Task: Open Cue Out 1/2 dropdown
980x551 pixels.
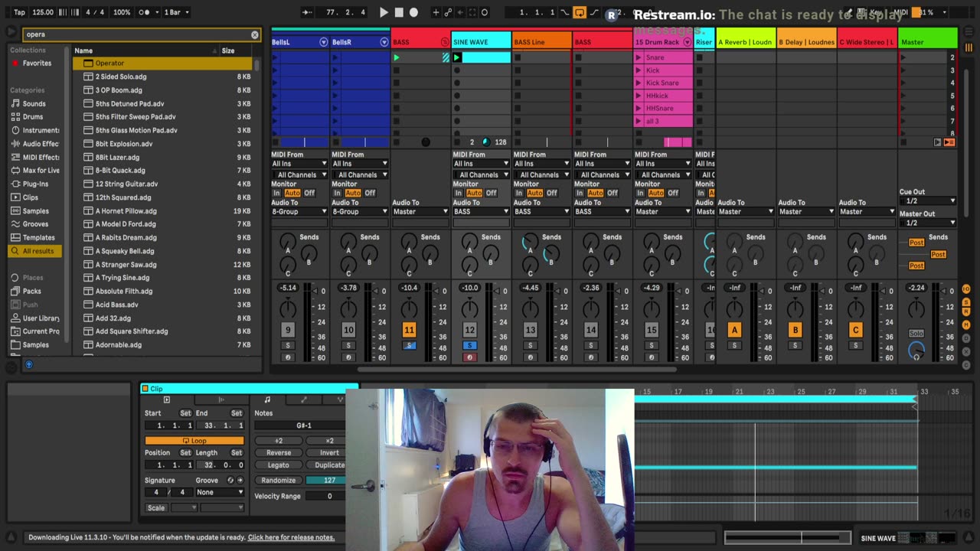Action: pos(927,201)
